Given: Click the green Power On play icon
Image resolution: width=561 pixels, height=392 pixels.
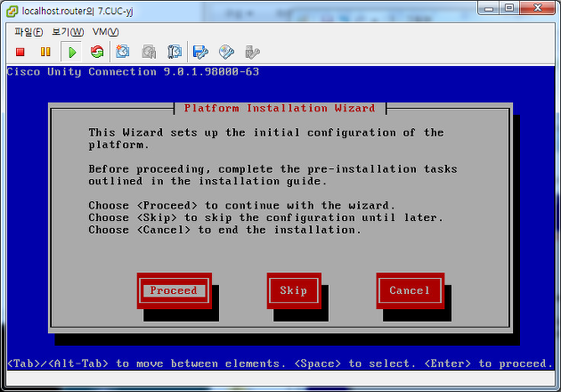Looking at the screenshot, I should point(72,53).
